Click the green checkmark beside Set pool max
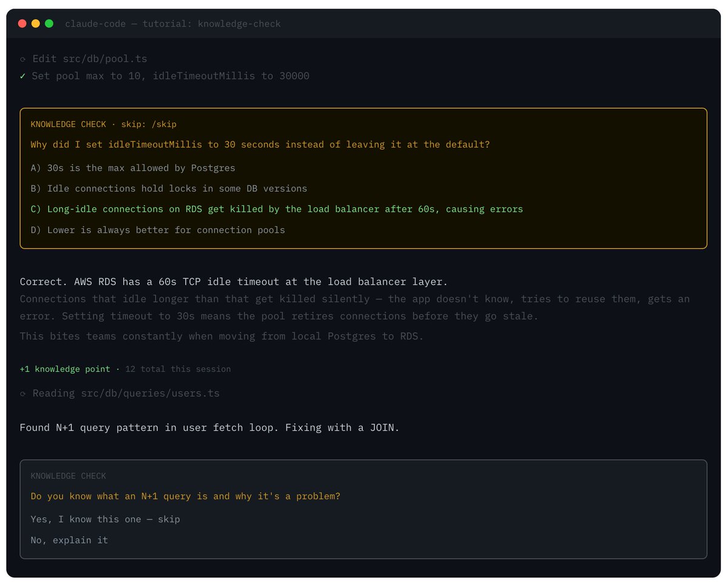This screenshot has height=586, width=728. click(x=22, y=76)
